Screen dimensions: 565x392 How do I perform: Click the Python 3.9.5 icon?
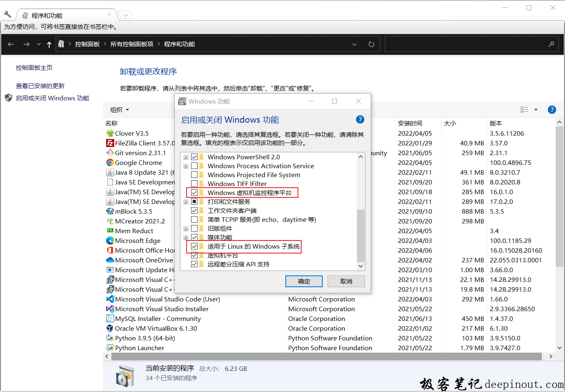click(110, 338)
